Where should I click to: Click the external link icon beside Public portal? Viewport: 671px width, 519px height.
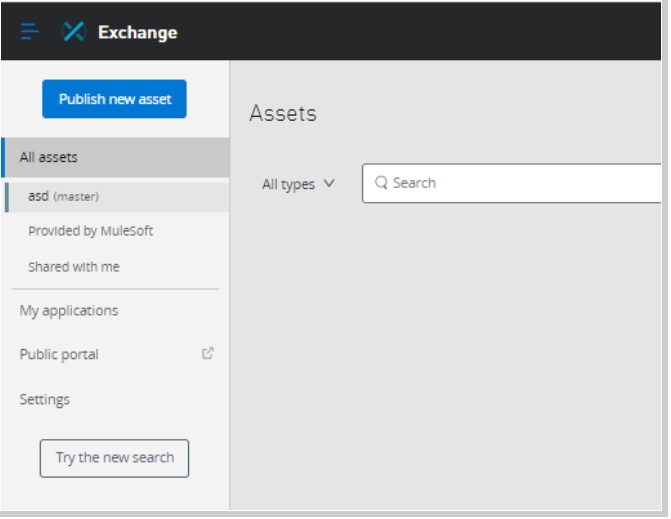[x=208, y=354]
